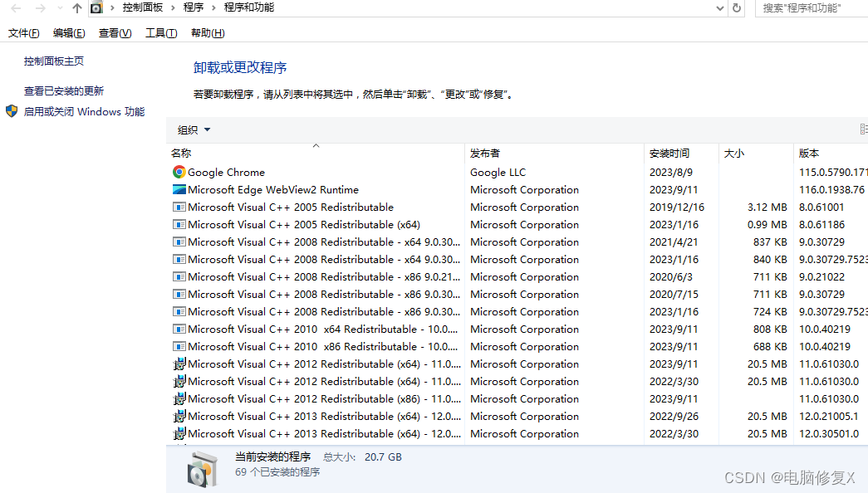The height and width of the screenshot is (493, 868).
Task: Click the shield icon beside Windows 功能
Action: click(x=12, y=111)
